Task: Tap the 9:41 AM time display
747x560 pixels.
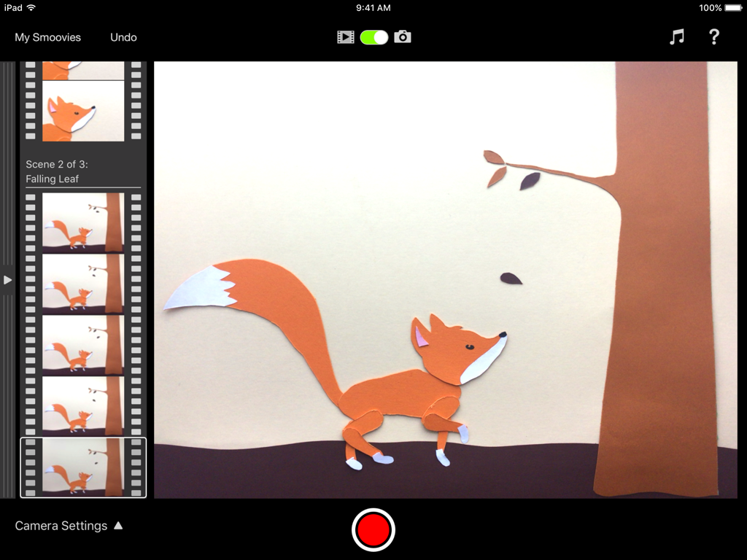Action: [x=373, y=8]
